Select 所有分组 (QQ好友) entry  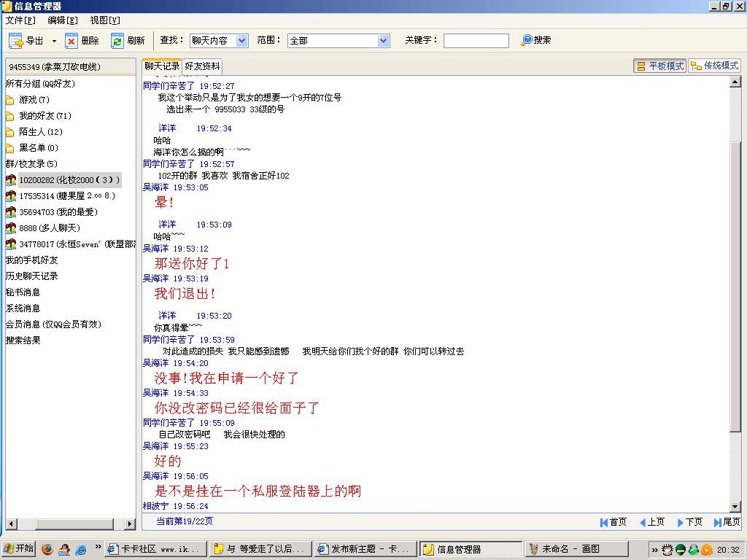tap(40, 83)
